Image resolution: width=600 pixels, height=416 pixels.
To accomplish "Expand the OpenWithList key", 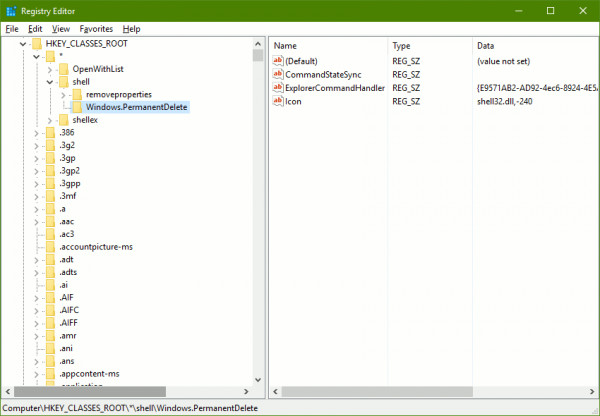I will [x=50, y=69].
